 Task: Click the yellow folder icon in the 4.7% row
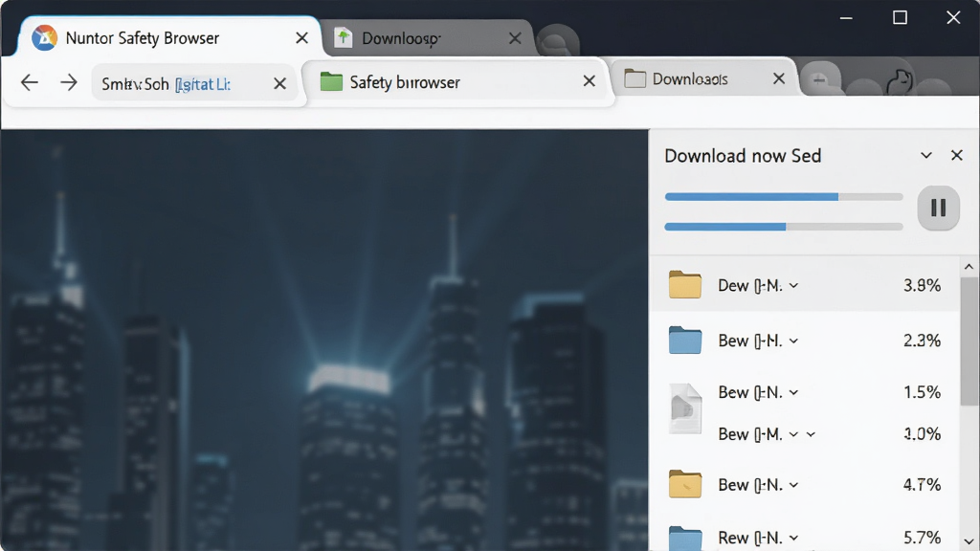685,484
